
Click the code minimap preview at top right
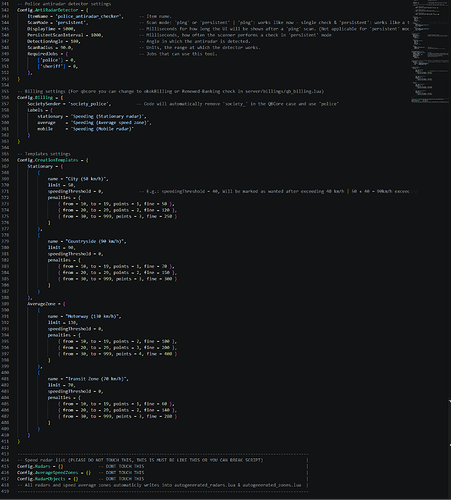pyautogui.click(x=430, y=52)
